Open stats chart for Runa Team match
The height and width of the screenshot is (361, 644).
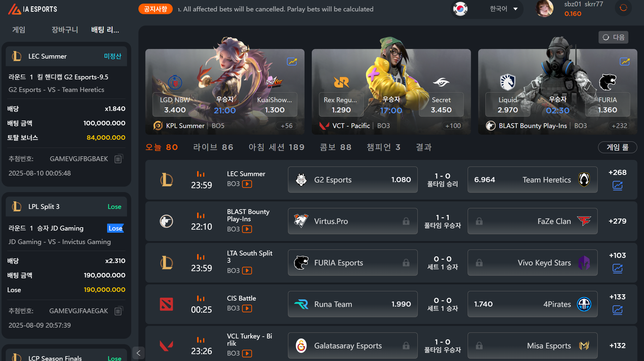click(x=618, y=310)
